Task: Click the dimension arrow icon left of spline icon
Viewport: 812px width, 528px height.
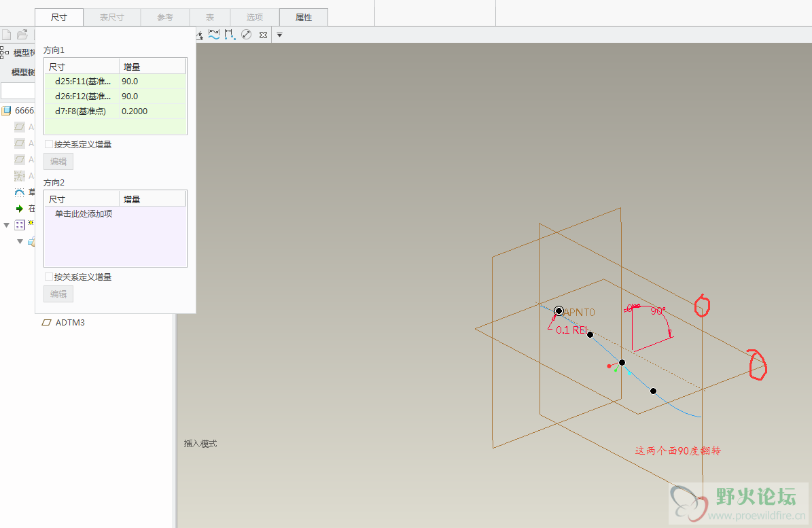Action: [x=200, y=35]
